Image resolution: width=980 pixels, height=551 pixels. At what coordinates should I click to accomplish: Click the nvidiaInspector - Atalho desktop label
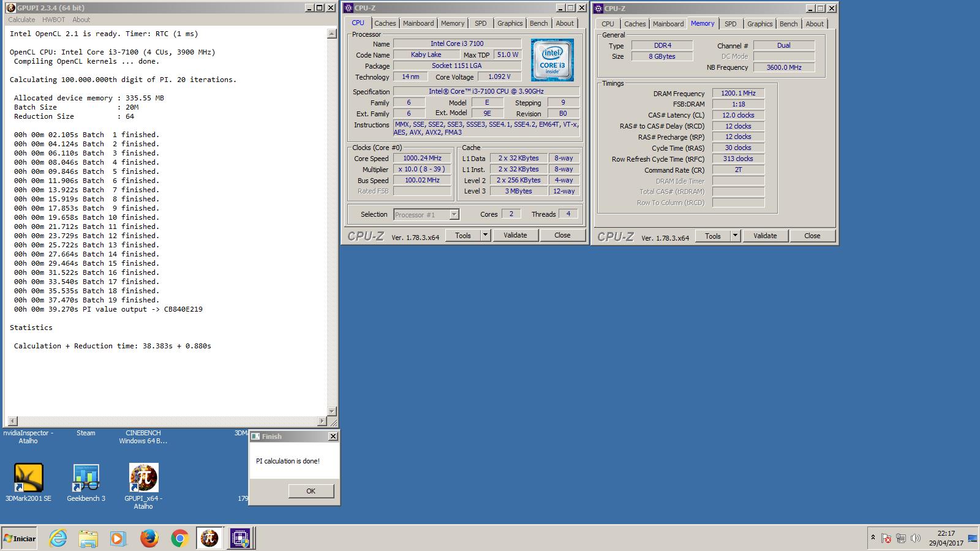28,437
